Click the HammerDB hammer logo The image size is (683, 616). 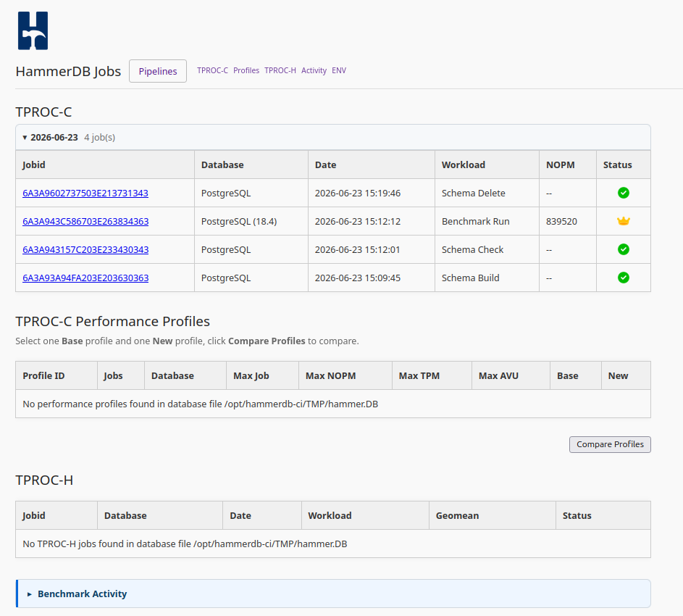point(33,30)
